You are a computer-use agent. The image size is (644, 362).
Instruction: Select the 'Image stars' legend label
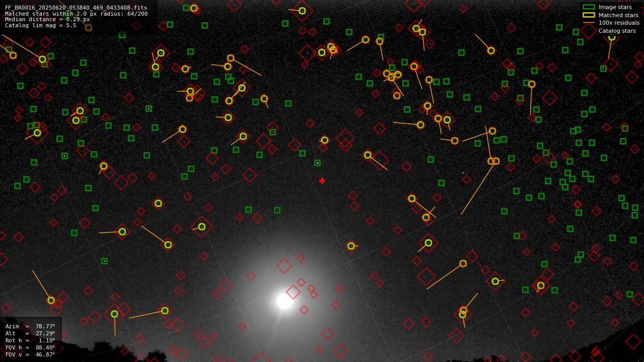tap(615, 7)
